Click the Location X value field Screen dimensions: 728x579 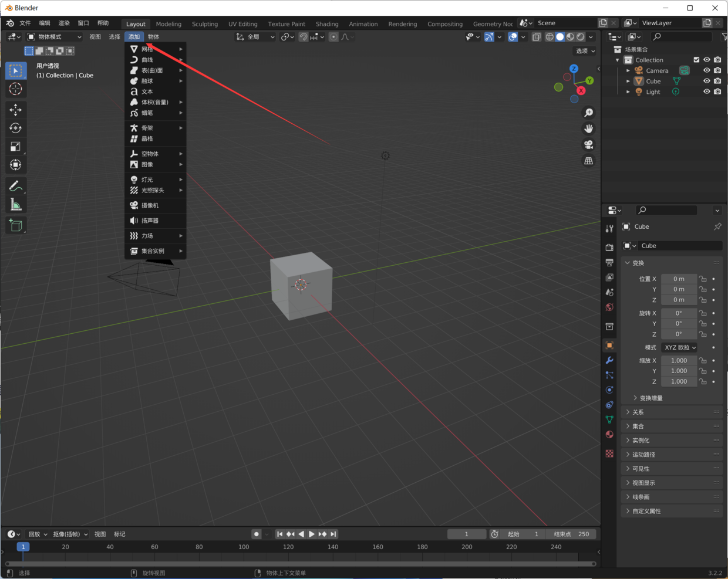[x=679, y=279]
